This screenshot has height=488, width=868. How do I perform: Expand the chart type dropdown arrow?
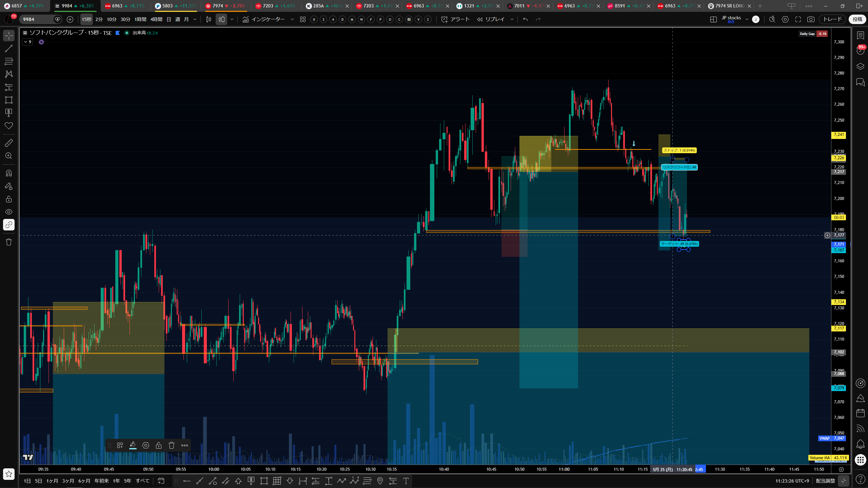click(232, 19)
